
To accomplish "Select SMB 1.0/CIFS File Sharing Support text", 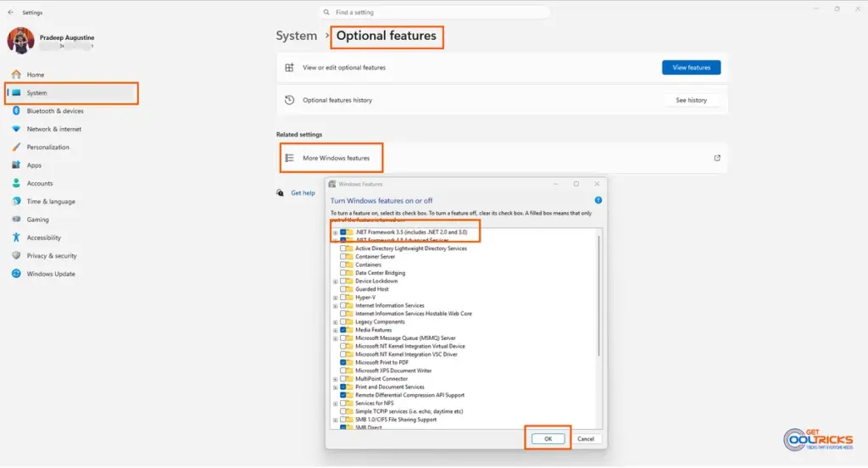I will tap(396, 420).
